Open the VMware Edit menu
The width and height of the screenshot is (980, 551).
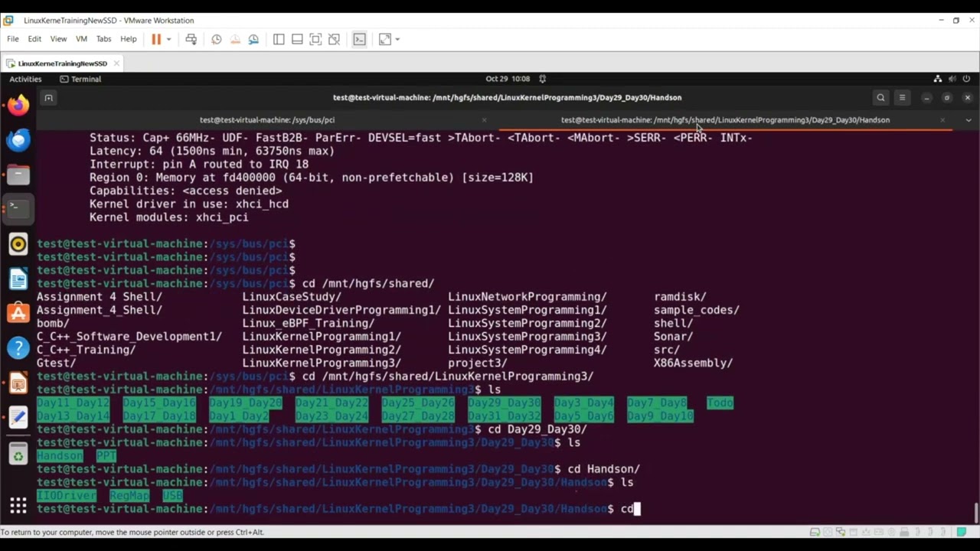pyautogui.click(x=34, y=39)
